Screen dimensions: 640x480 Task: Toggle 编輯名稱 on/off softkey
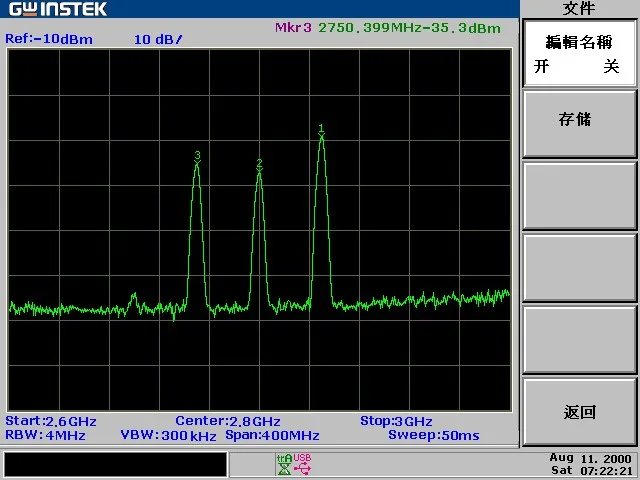[x=579, y=53]
